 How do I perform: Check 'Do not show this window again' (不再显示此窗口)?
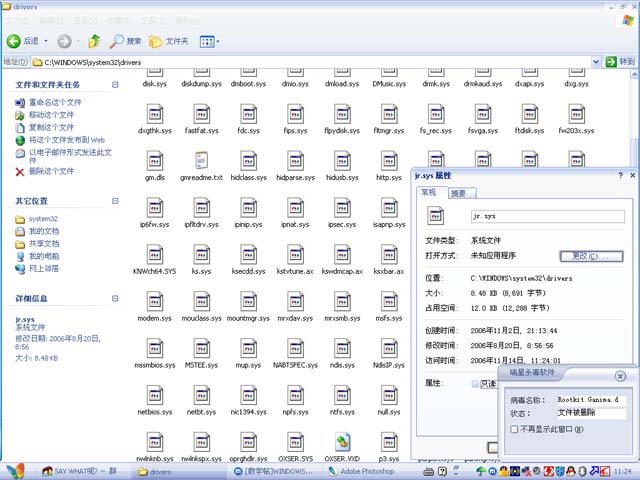[x=514, y=428]
